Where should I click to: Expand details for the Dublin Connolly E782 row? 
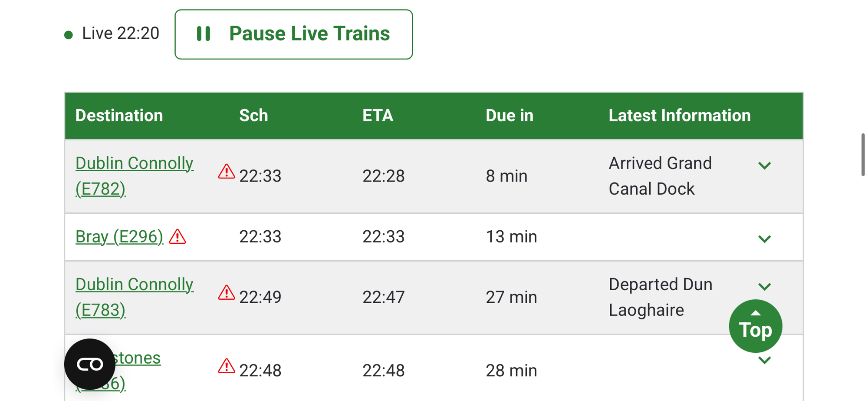pyautogui.click(x=764, y=166)
